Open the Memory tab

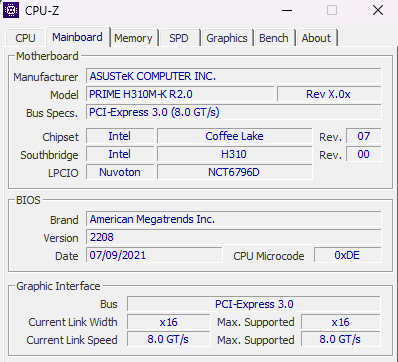tap(133, 38)
